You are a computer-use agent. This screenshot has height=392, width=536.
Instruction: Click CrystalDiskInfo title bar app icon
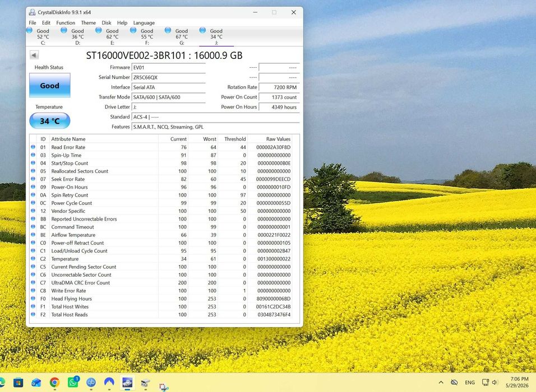32,12
